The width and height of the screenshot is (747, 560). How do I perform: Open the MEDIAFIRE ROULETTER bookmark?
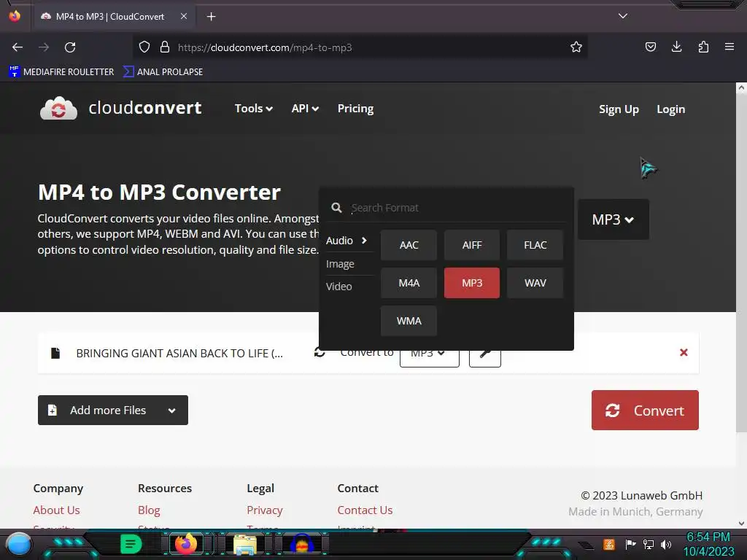[x=61, y=72]
